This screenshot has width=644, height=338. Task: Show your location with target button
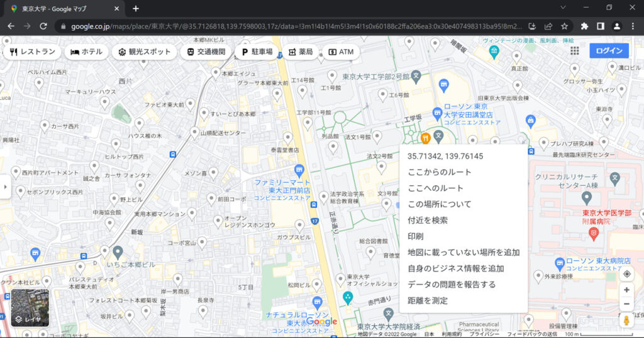(627, 274)
